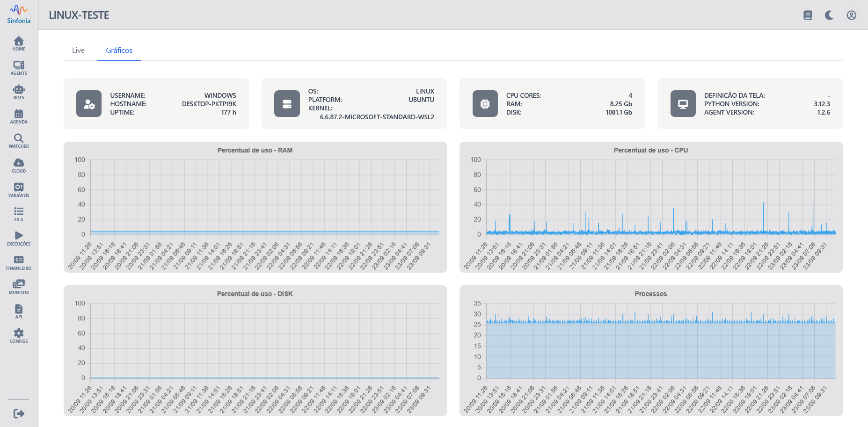Viewport: 868px width, 427px height.
Task: Switch to the Live tab
Action: (x=78, y=51)
